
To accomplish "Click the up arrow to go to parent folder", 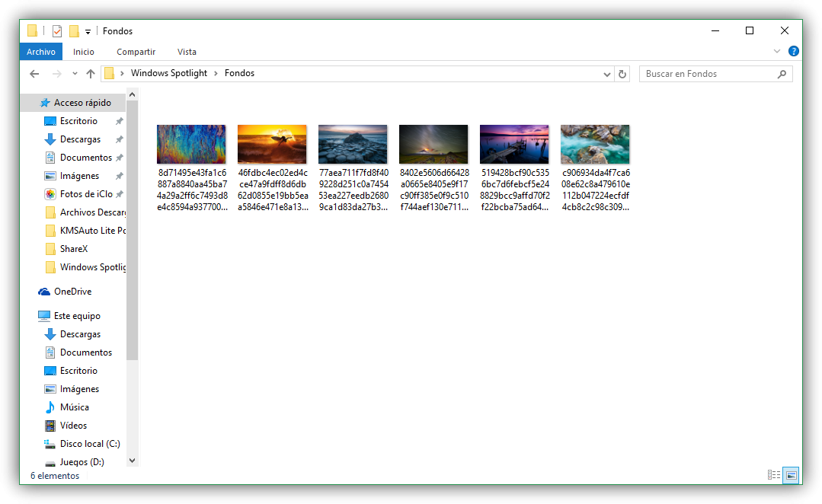I will click(x=91, y=73).
